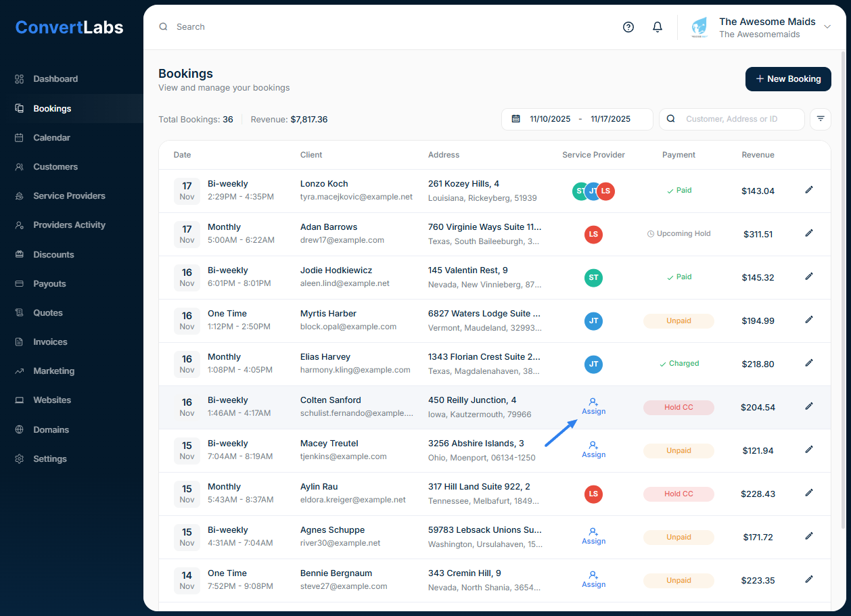This screenshot has width=851, height=616.
Task: Open the notifications bell
Action: pyautogui.click(x=658, y=27)
